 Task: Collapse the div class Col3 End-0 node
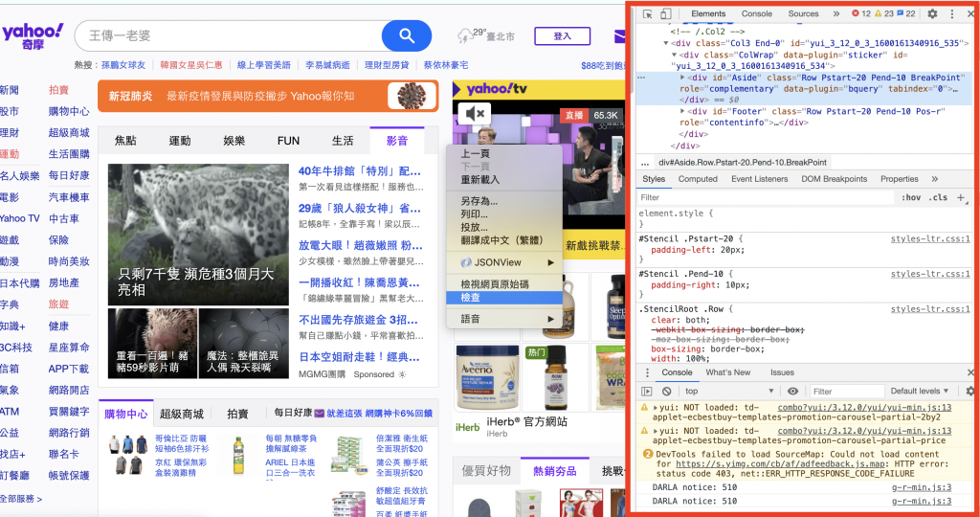(x=666, y=43)
